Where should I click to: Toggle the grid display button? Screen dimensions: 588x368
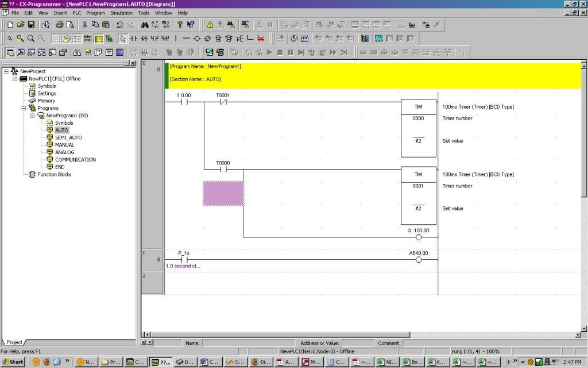(x=56, y=39)
